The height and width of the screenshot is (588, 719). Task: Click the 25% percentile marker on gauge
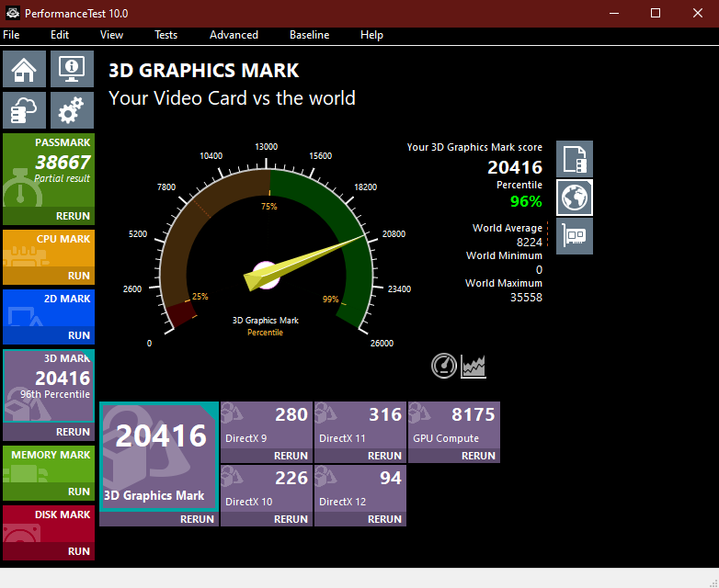pyautogui.click(x=200, y=297)
